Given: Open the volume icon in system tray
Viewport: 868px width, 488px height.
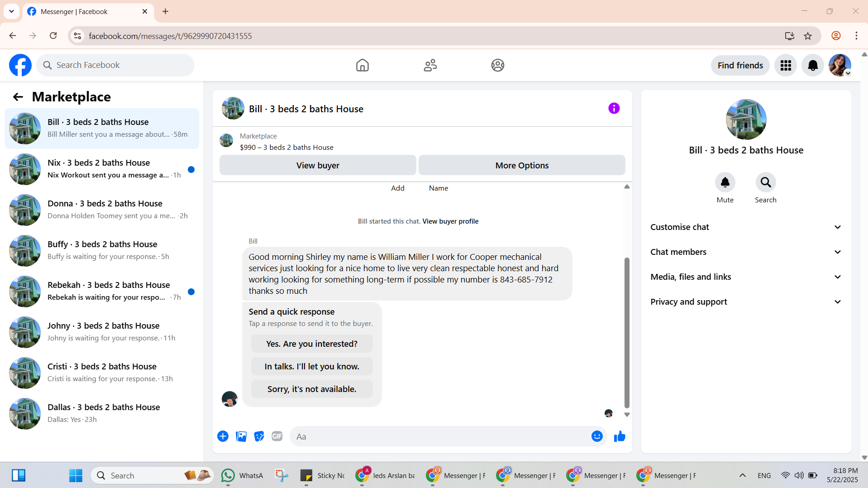Looking at the screenshot, I should pos(799,475).
